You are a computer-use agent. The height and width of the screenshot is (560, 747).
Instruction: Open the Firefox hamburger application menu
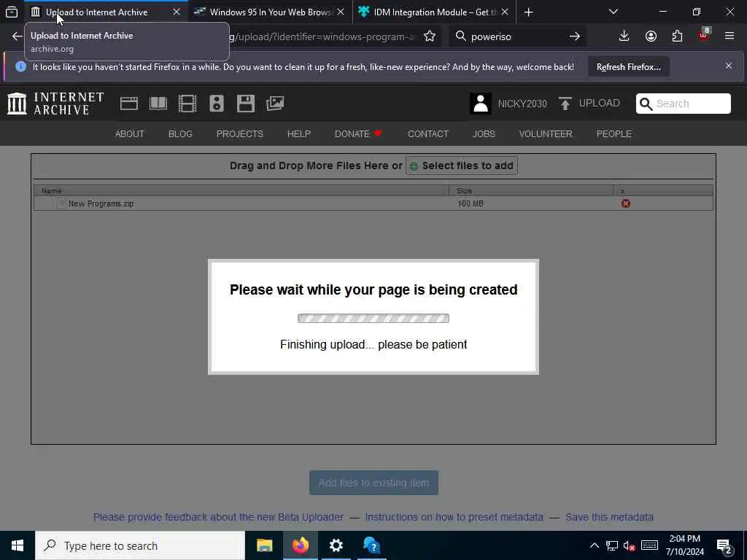729,36
